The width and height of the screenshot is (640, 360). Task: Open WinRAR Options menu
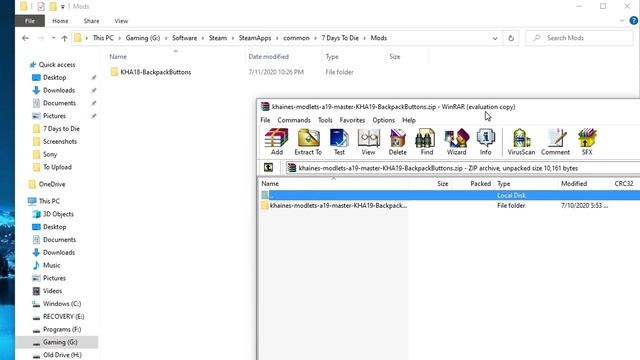pyautogui.click(x=383, y=120)
